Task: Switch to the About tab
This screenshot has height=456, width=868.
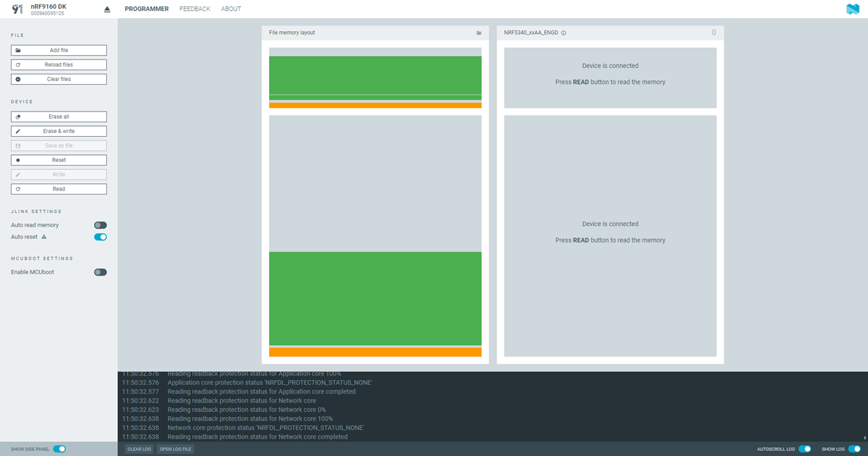Action: tap(231, 9)
